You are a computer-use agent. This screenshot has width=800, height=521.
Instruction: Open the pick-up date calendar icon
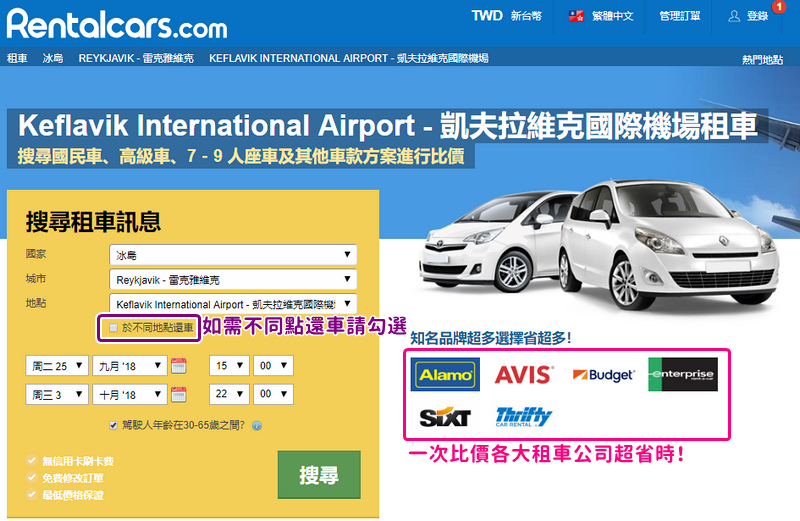179,366
